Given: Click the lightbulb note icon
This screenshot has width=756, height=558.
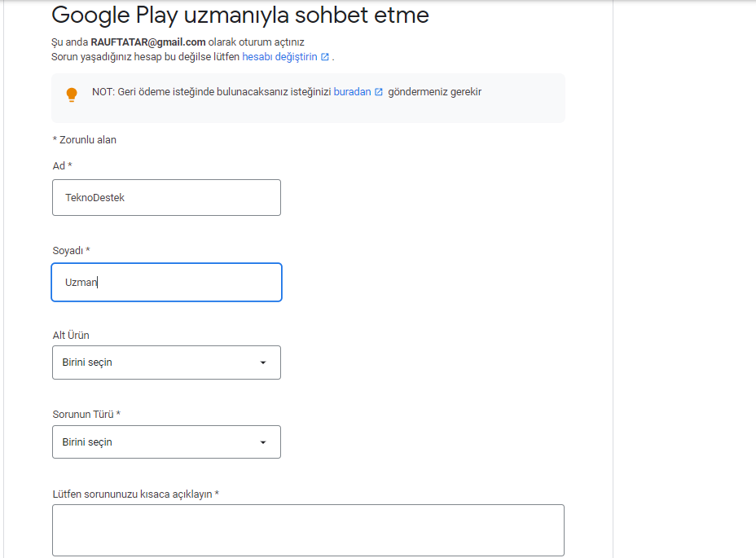Looking at the screenshot, I should pyautogui.click(x=72, y=94).
